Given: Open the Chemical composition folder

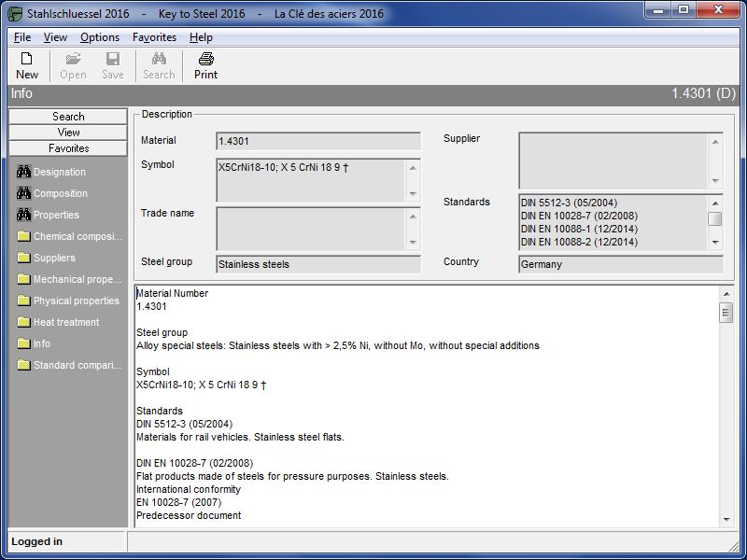Looking at the screenshot, I should tap(78, 236).
